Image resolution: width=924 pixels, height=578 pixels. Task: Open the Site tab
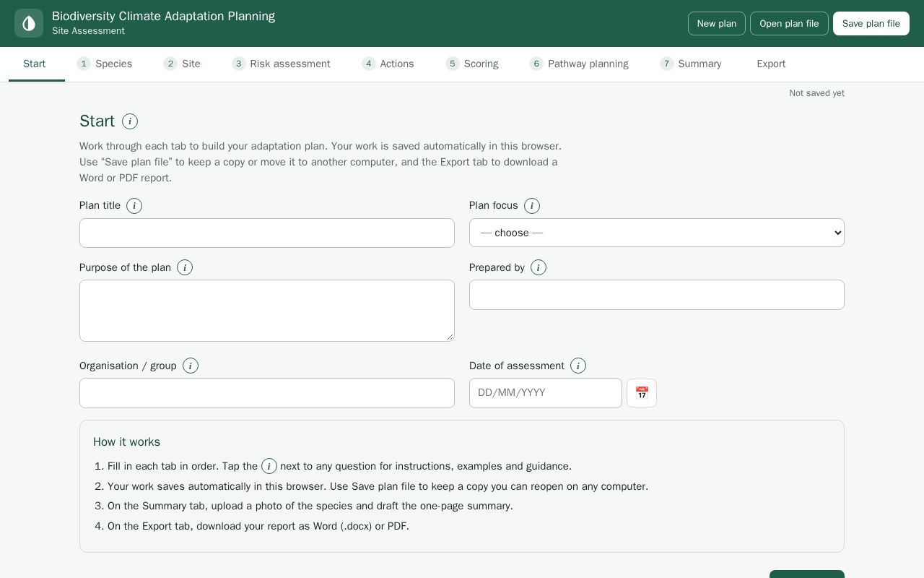point(182,64)
